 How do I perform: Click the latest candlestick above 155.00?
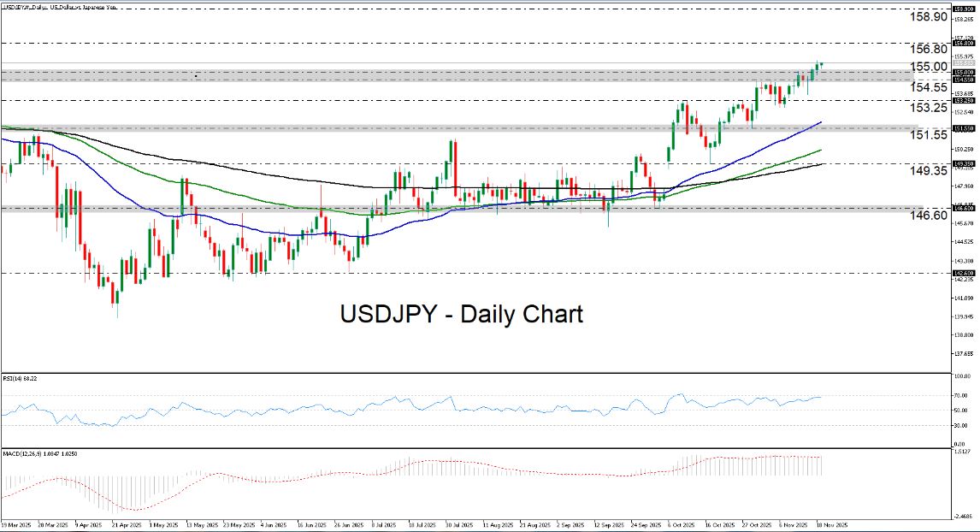pos(821,64)
